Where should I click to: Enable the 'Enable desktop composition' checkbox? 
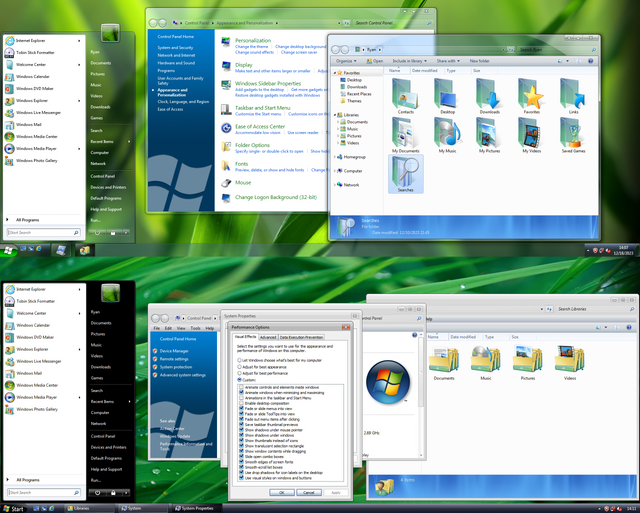241,403
